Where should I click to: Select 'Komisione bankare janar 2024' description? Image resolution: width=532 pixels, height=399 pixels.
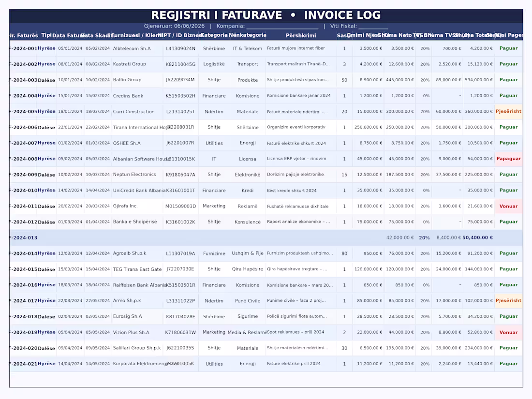tap(299, 95)
